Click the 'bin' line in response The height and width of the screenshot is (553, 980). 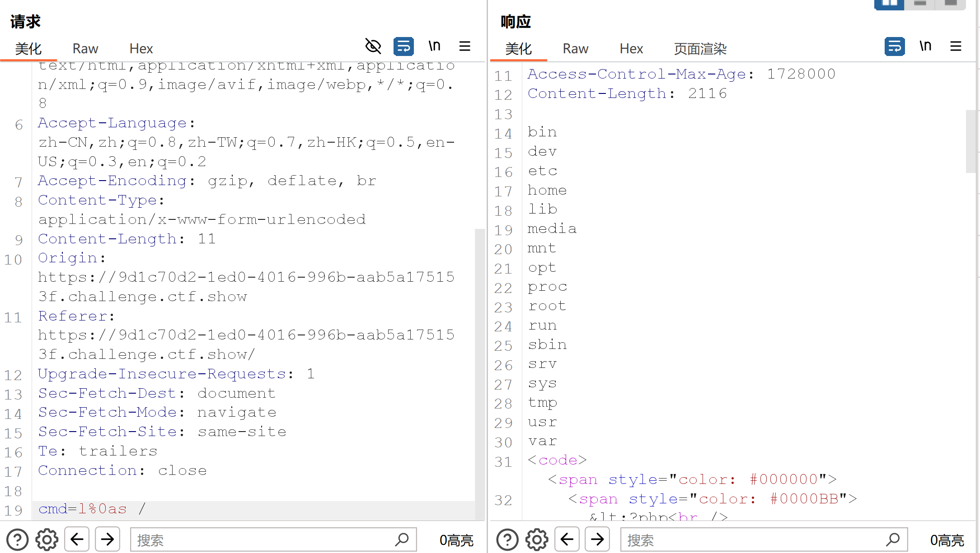542,132
